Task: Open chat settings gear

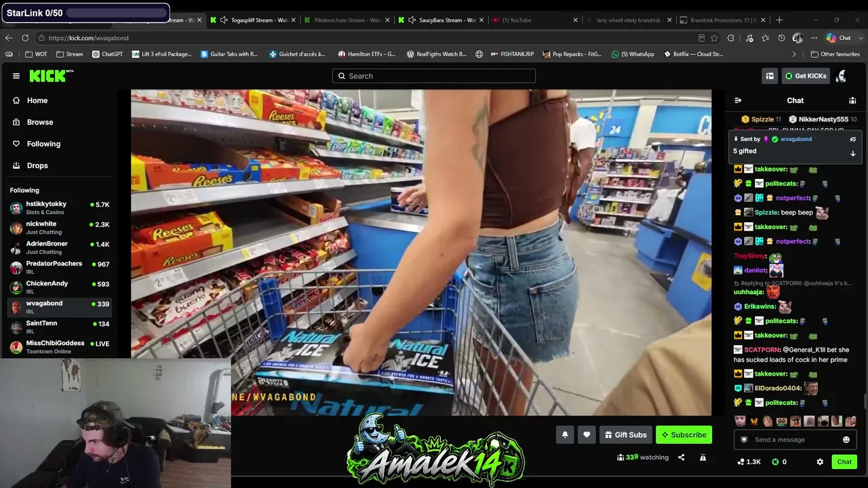Action: coord(820,462)
